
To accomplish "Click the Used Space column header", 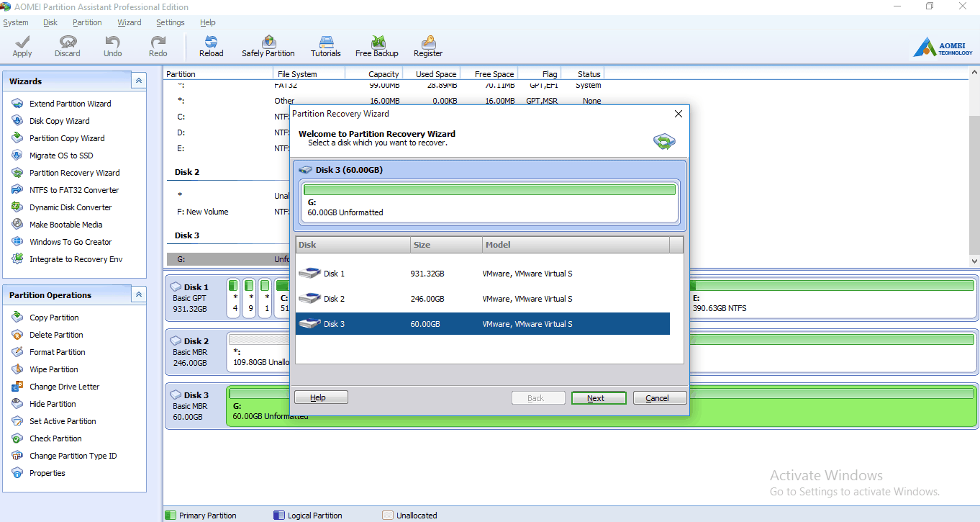I will tap(431, 74).
